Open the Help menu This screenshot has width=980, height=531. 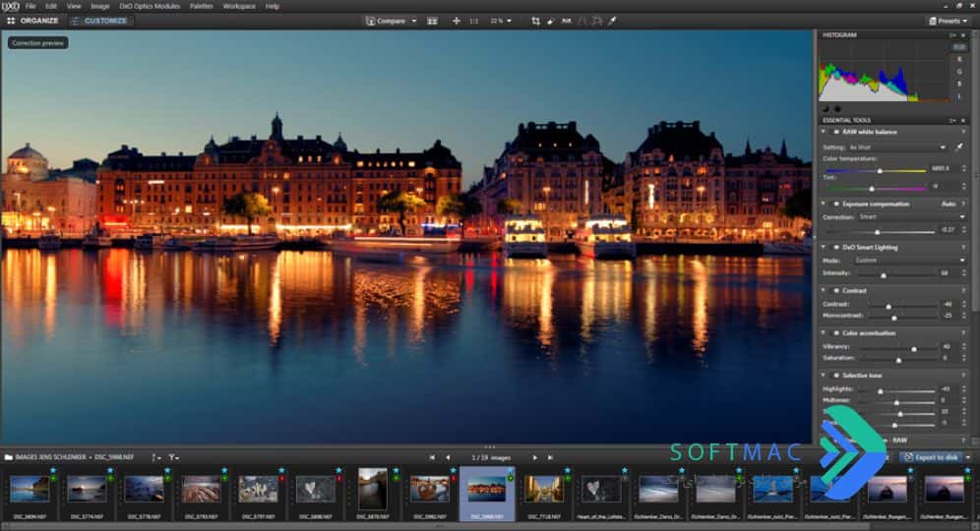point(272,6)
